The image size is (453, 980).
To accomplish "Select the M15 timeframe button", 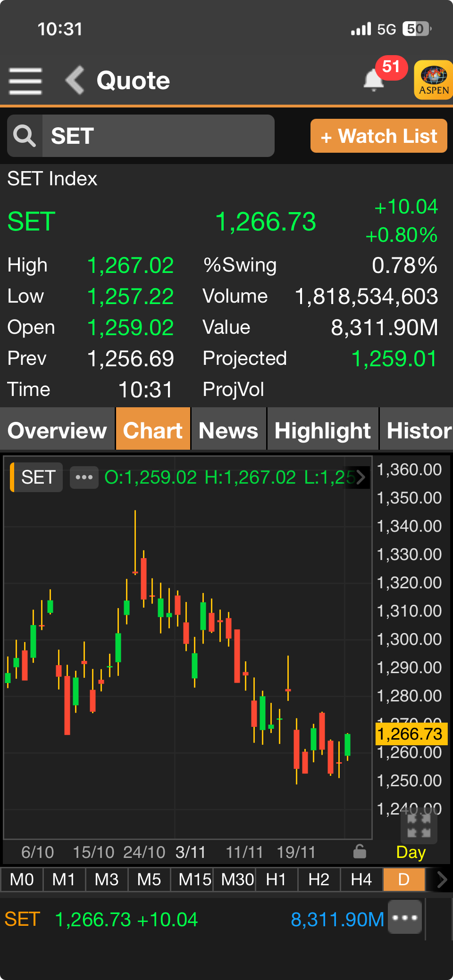I will [194, 880].
